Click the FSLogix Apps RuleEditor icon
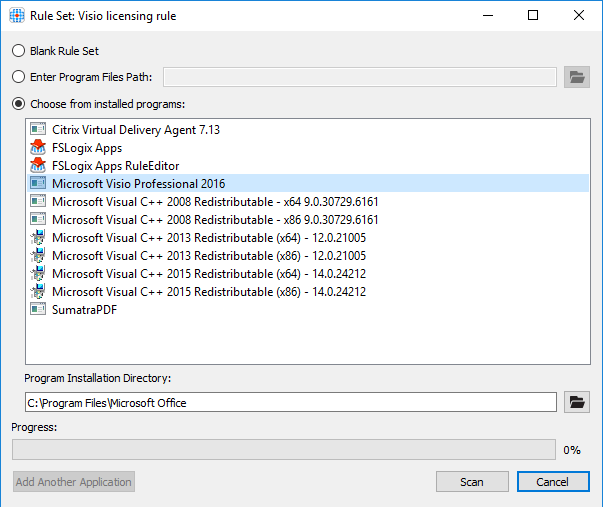The width and height of the screenshot is (603, 507). (x=38, y=166)
